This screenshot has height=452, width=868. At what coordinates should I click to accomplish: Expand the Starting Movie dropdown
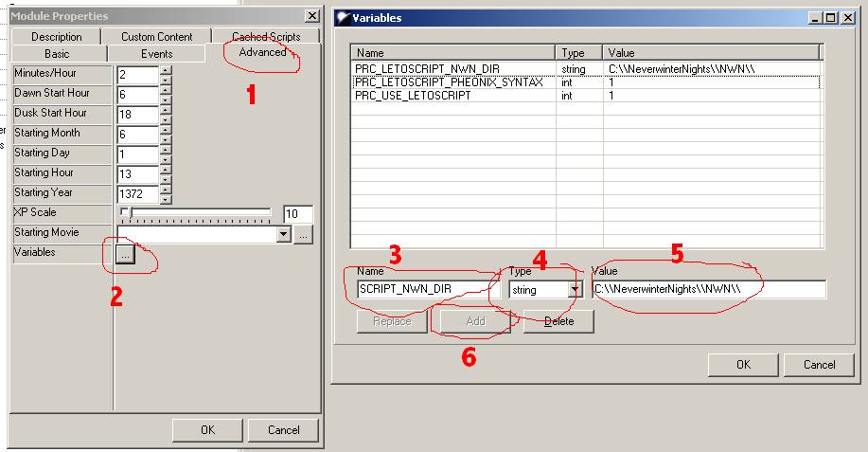282,234
